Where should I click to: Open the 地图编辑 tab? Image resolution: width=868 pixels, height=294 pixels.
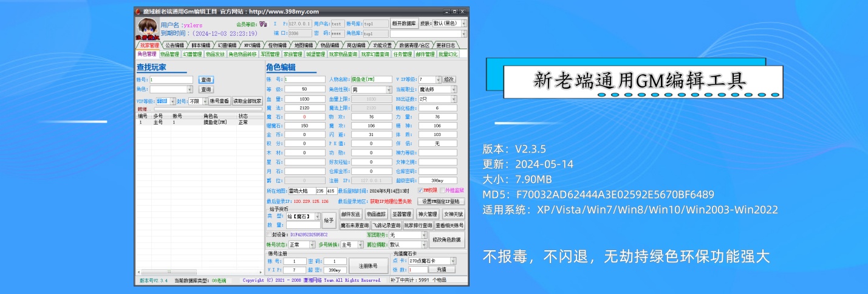(304, 45)
